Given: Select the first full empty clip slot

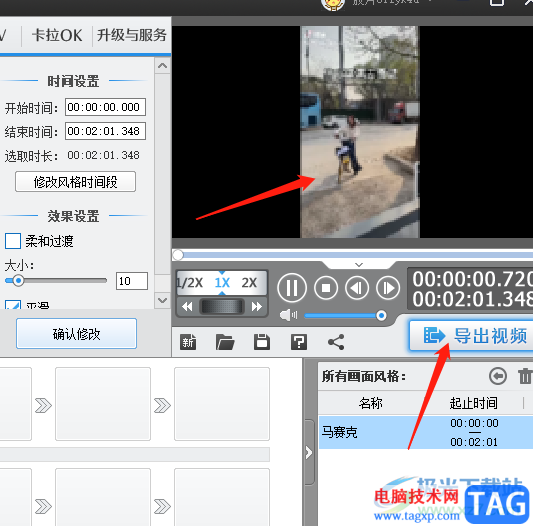Looking at the screenshot, I should [103, 404].
